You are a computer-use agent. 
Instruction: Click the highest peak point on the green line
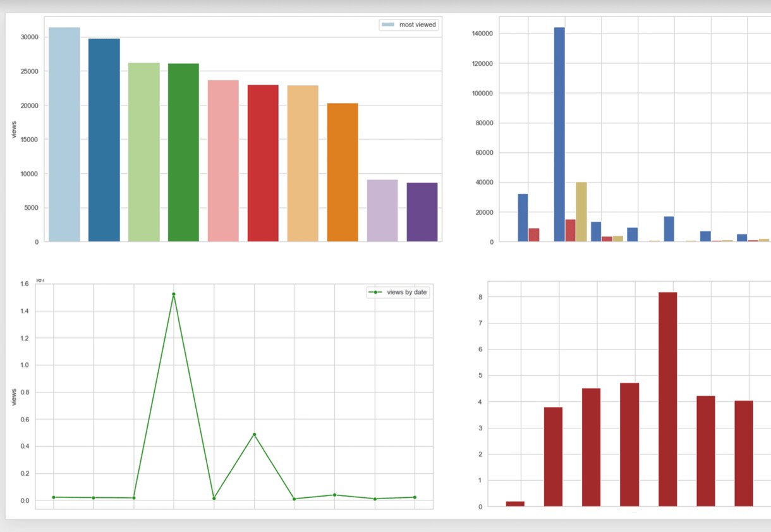pyautogui.click(x=174, y=294)
